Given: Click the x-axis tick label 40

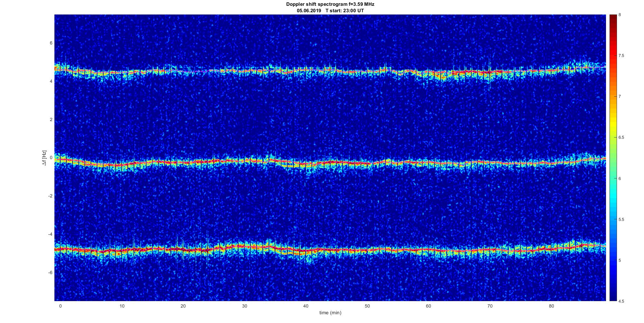Looking at the screenshot, I should [306, 306].
